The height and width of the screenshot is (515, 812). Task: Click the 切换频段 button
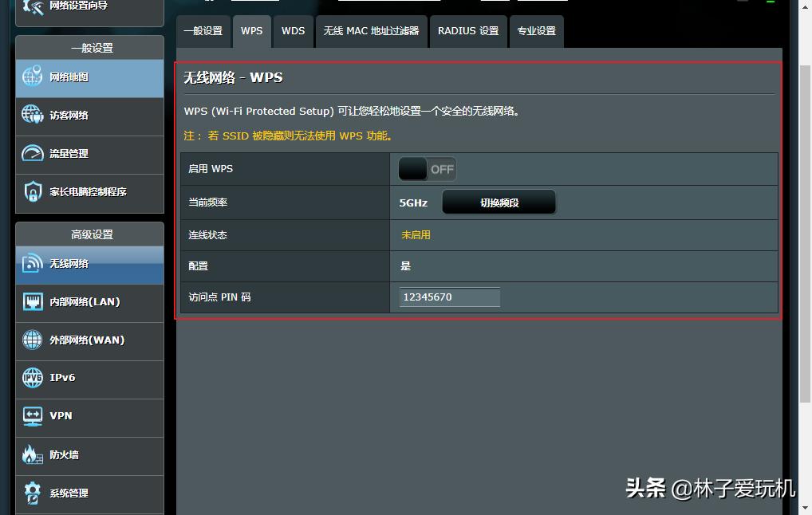pos(499,202)
